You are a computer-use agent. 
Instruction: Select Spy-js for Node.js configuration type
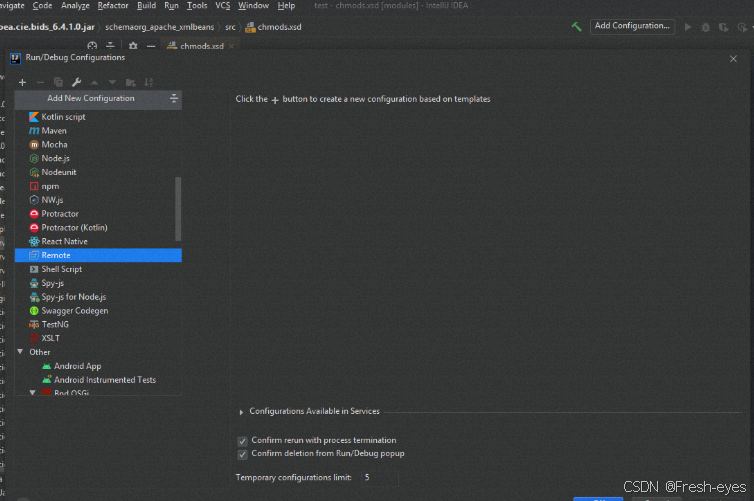(x=98, y=297)
